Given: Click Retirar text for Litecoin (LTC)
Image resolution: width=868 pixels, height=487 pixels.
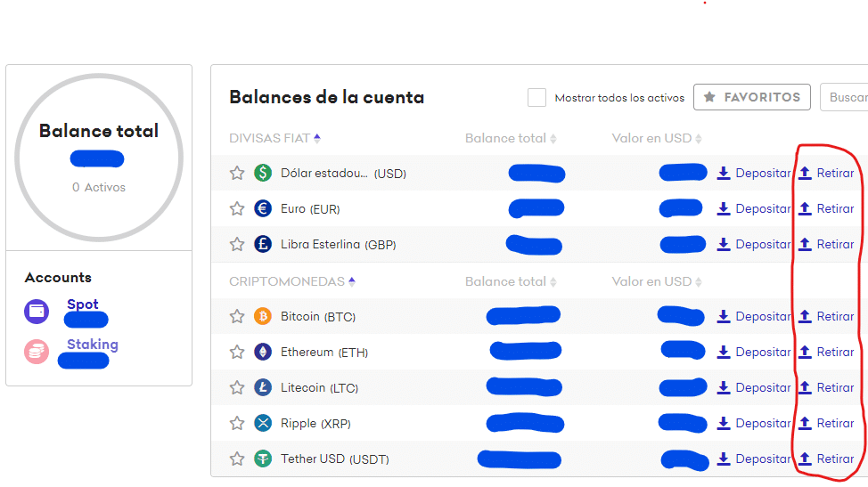Looking at the screenshot, I should pos(835,387).
